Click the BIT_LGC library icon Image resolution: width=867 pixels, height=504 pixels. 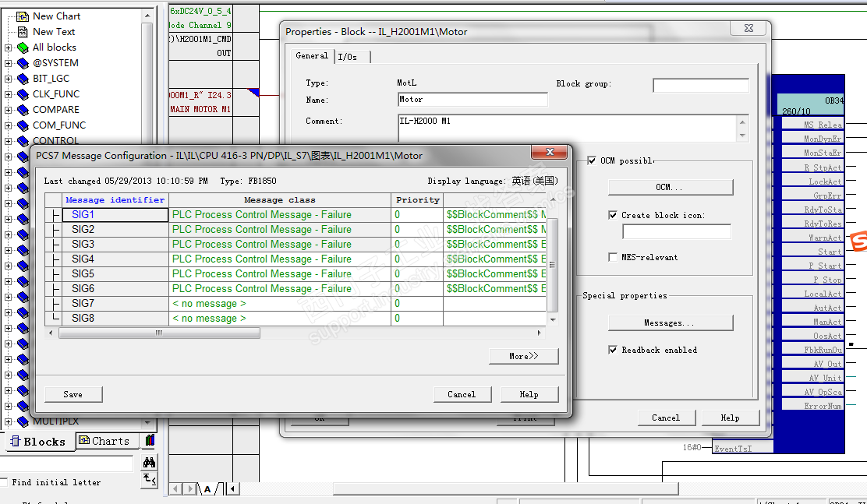23,79
